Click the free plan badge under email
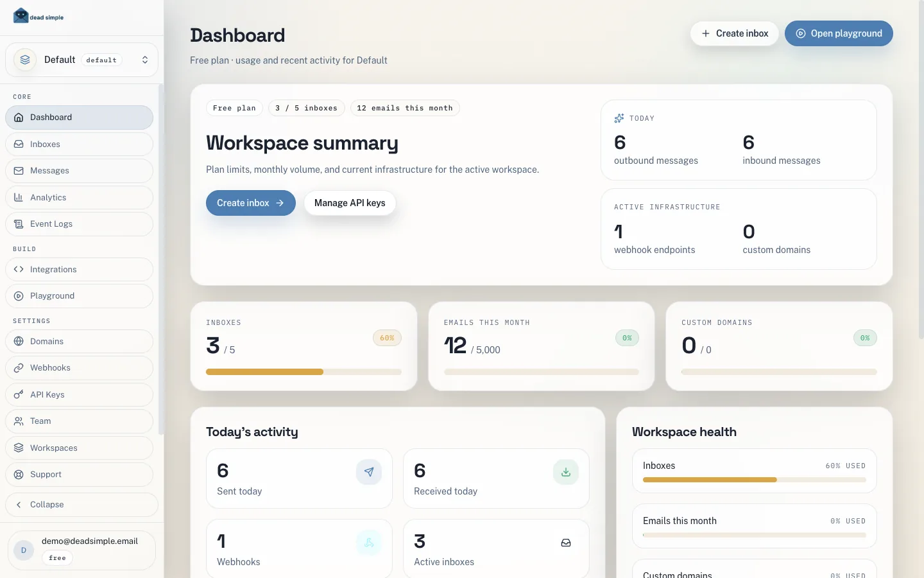Image resolution: width=924 pixels, height=578 pixels. [57, 558]
